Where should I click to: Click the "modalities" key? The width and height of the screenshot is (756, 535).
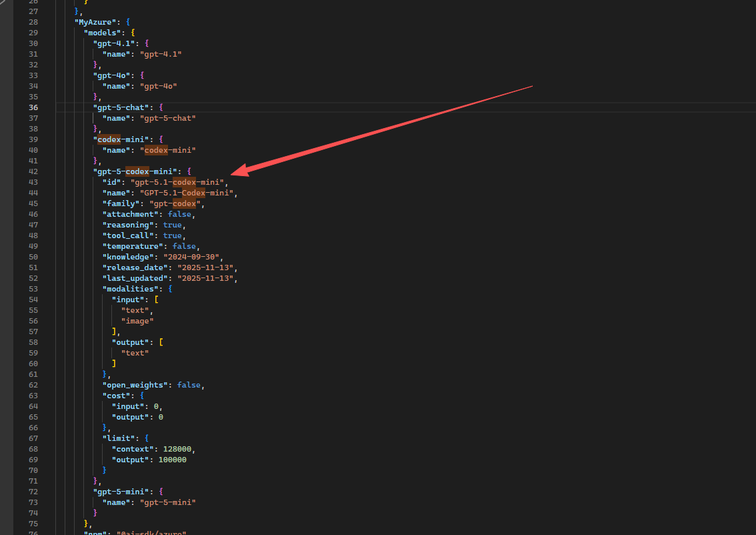click(131, 289)
